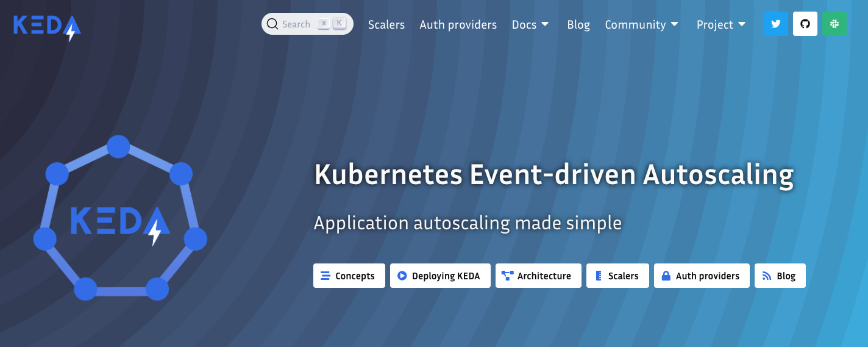Open the Twitter icon button
The width and height of the screenshot is (868, 347).
pyautogui.click(x=776, y=24)
